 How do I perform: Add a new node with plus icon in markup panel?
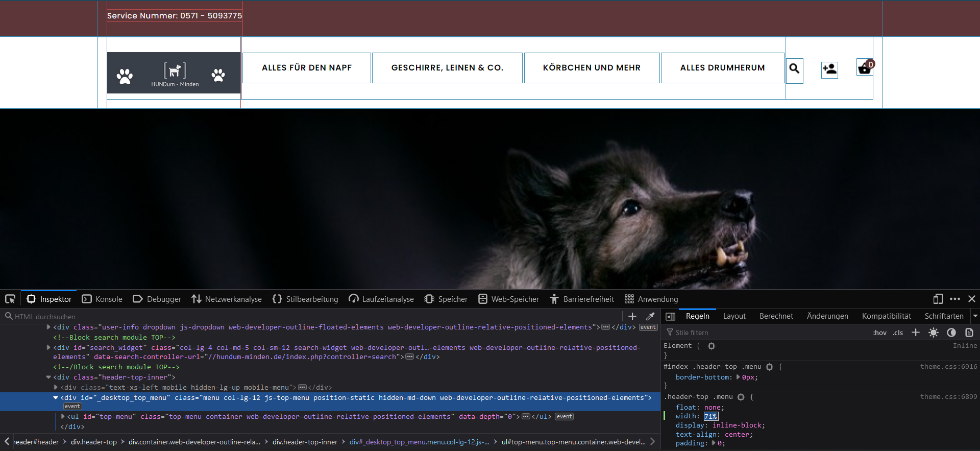tap(632, 316)
